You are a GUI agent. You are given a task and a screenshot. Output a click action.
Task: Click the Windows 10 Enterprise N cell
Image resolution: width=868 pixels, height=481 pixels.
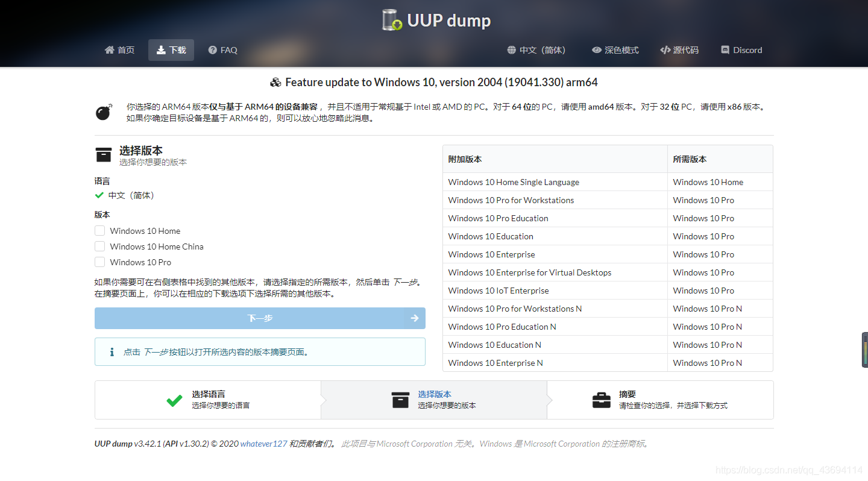555,363
